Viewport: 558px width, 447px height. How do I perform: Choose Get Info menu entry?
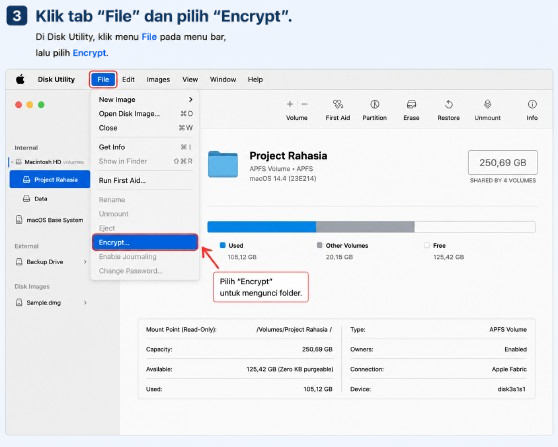146,147
